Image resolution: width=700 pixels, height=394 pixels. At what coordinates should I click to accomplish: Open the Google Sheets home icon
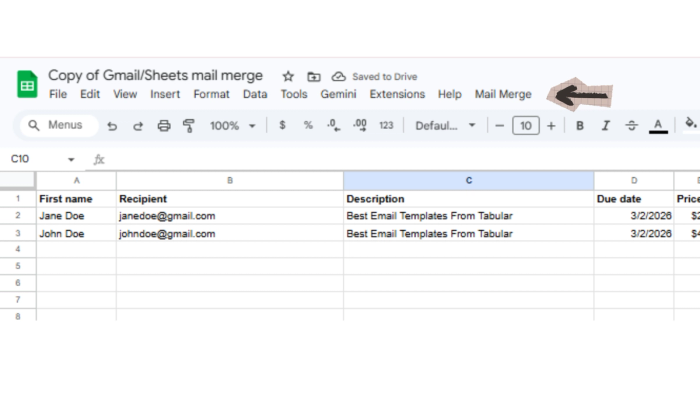[27, 84]
